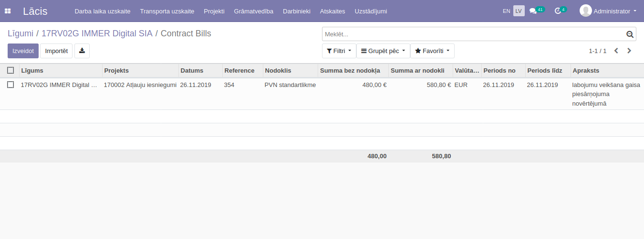Click the search magnifier icon
Screen dimensions: 644x239
pyautogui.click(x=630, y=34)
